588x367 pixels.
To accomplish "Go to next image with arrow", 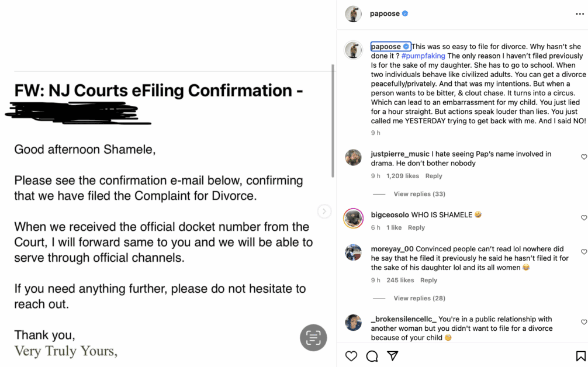I will tap(324, 211).
